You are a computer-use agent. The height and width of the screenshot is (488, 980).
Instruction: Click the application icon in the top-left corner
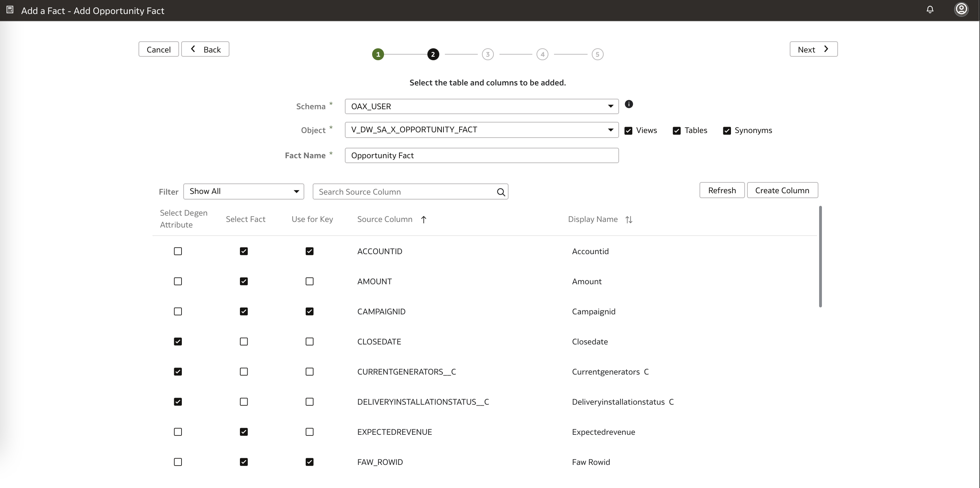[x=9, y=10]
